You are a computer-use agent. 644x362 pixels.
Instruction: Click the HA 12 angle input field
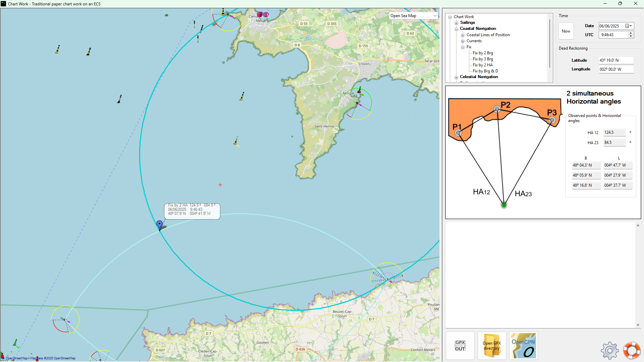[x=614, y=132]
